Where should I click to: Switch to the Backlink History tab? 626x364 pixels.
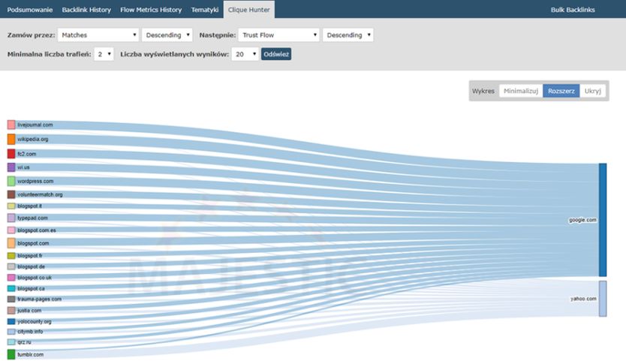(x=85, y=9)
